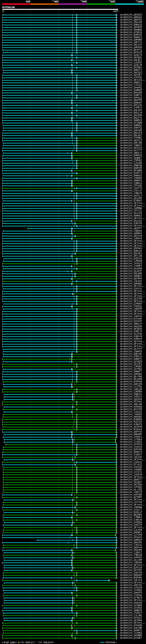
Task: Select the UniRef100_B7CKA0 label
Action: [x=131, y=319]
